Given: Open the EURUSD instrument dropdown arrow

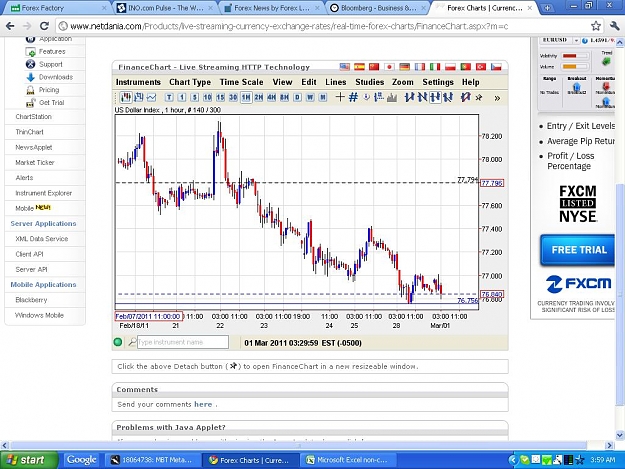Looking at the screenshot, I should pos(576,41).
